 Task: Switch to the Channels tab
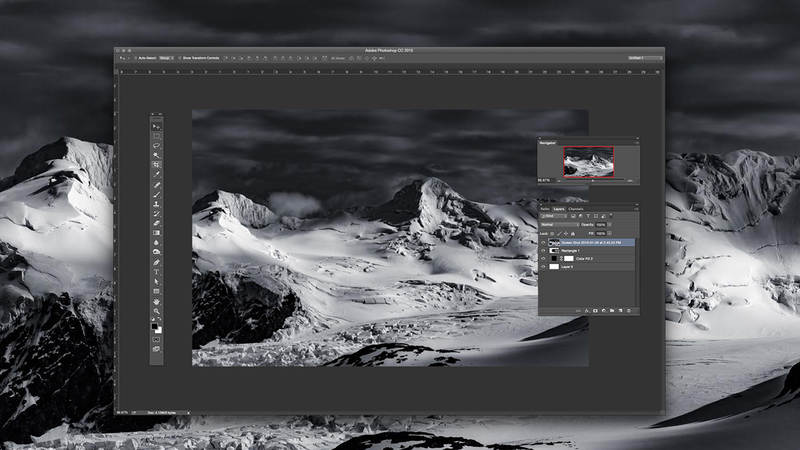point(576,209)
